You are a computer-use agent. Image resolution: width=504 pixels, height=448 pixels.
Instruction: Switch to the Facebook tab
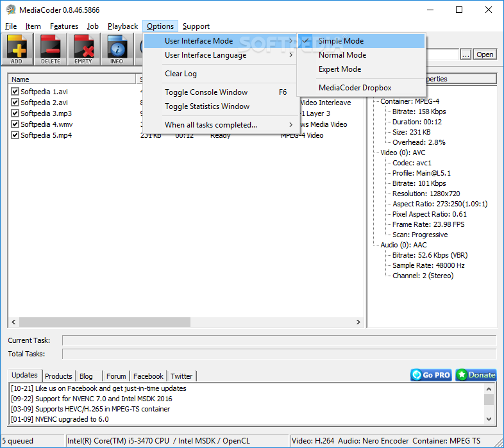click(x=148, y=376)
